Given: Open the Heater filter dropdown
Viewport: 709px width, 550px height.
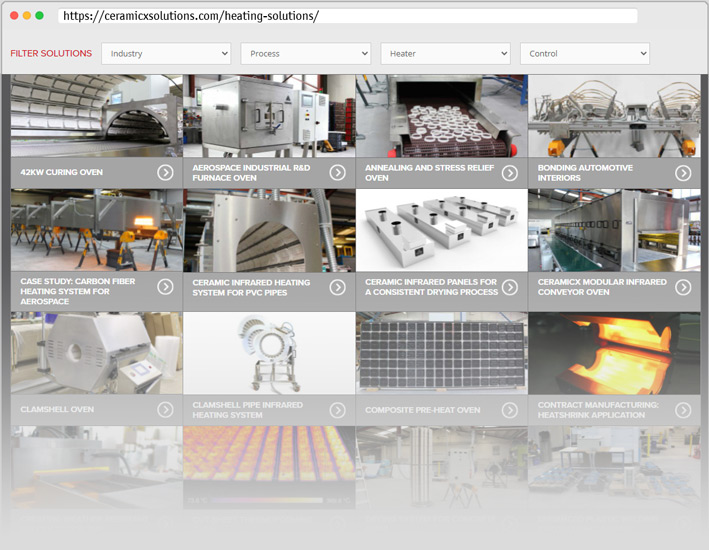Looking at the screenshot, I should coord(445,53).
